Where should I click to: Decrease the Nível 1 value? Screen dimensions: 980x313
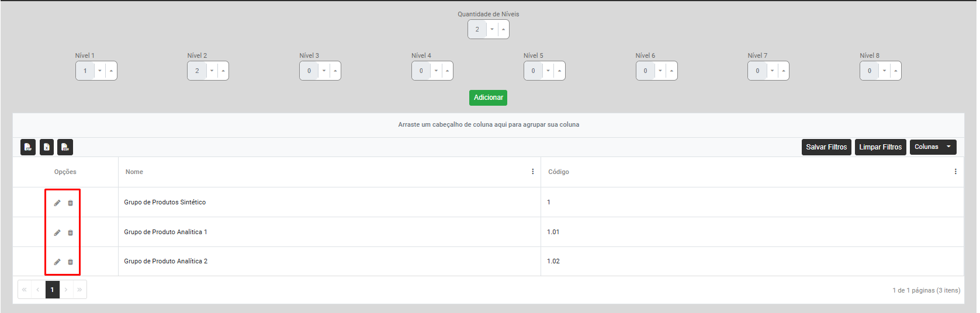[x=100, y=71]
